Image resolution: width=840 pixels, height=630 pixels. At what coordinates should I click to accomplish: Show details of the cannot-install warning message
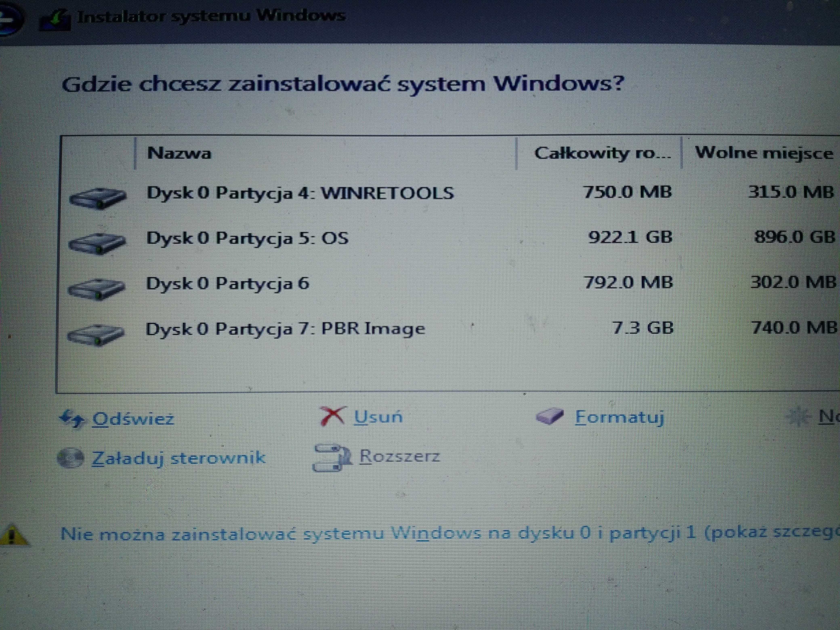pos(450,533)
